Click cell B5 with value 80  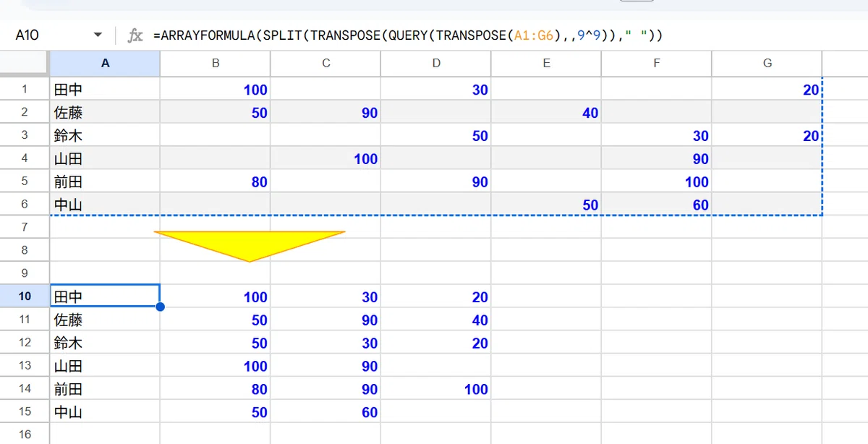216,182
